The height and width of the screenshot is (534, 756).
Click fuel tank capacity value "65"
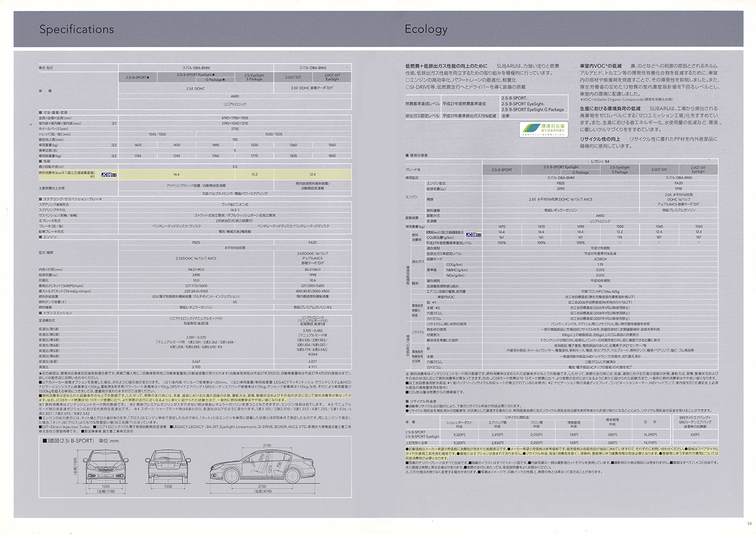point(235,302)
